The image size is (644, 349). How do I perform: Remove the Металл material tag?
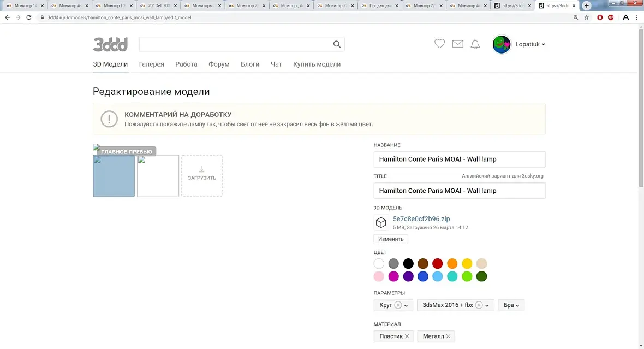coord(448,336)
